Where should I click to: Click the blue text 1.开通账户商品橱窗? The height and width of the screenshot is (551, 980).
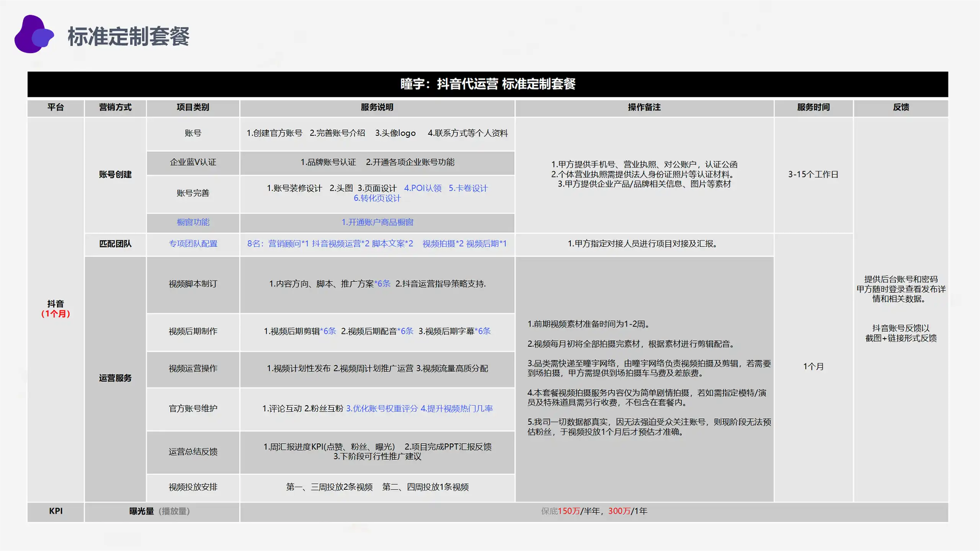tap(377, 223)
